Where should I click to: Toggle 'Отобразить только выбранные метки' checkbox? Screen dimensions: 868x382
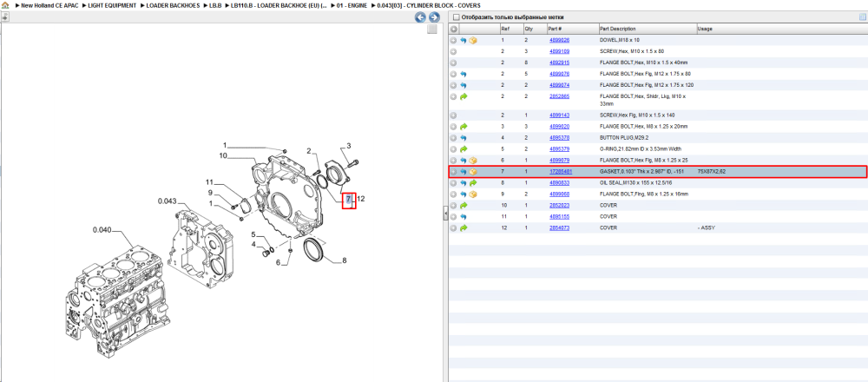click(455, 17)
